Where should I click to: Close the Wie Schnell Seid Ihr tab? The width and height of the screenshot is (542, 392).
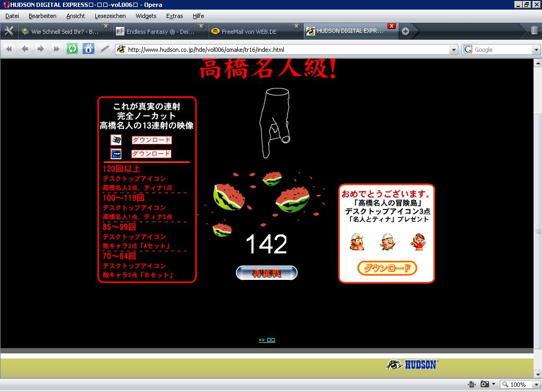click(x=106, y=26)
